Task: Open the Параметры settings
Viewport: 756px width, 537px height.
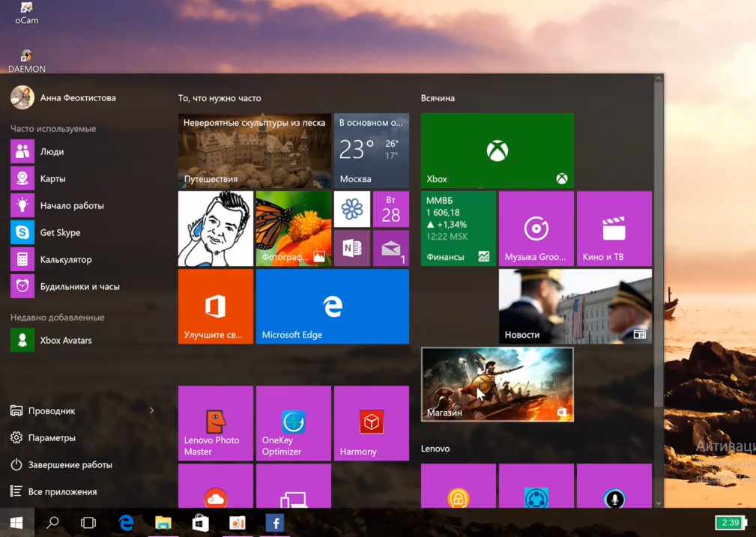Action: point(51,438)
